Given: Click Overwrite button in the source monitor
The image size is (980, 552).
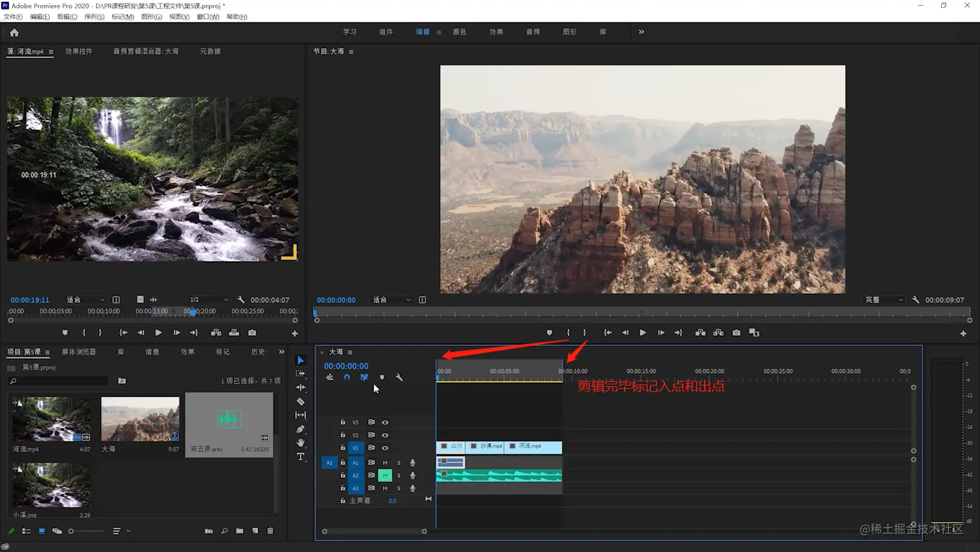Looking at the screenshot, I should click(234, 333).
